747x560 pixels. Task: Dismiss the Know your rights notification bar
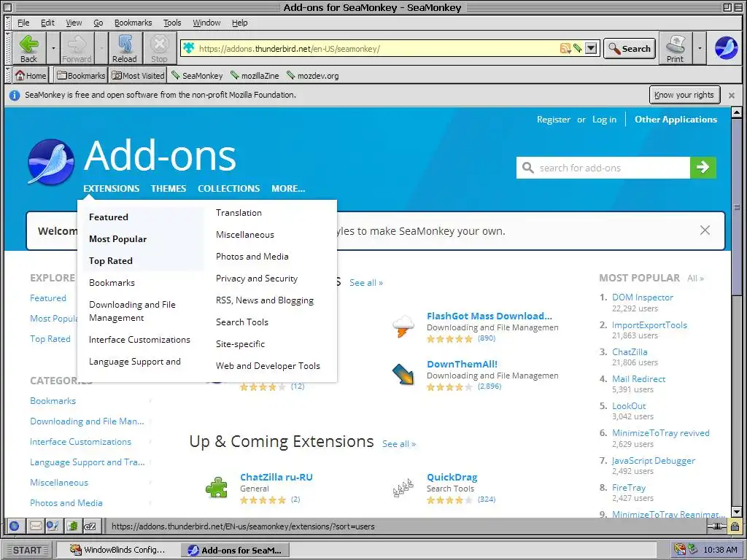point(731,96)
